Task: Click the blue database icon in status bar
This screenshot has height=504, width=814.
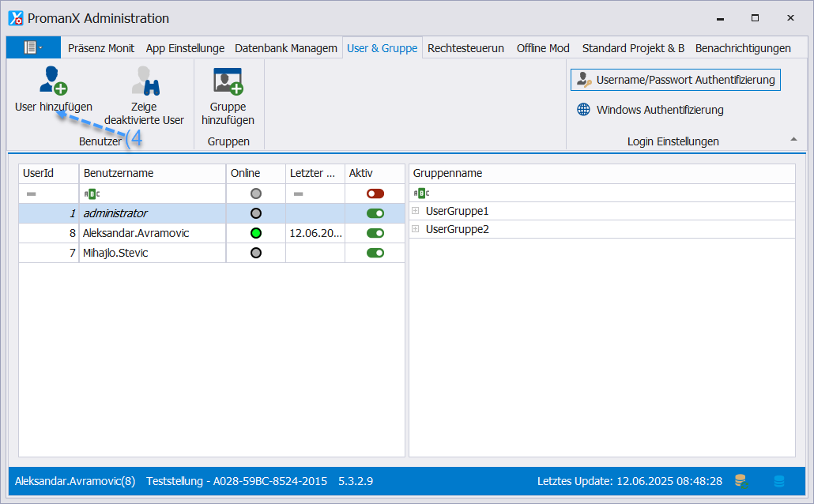Action: click(779, 481)
